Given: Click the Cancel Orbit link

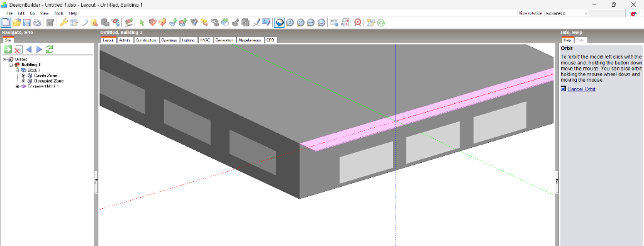Looking at the screenshot, I should pos(581,89).
